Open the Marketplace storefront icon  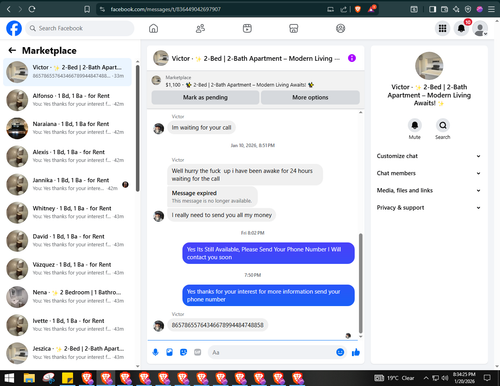tap(294, 28)
